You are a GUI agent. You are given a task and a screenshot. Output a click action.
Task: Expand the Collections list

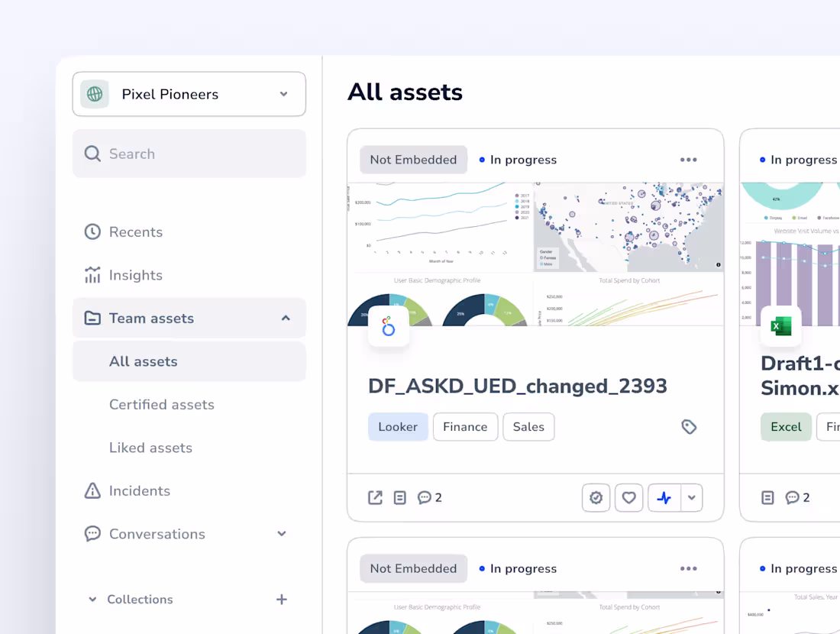click(92, 599)
